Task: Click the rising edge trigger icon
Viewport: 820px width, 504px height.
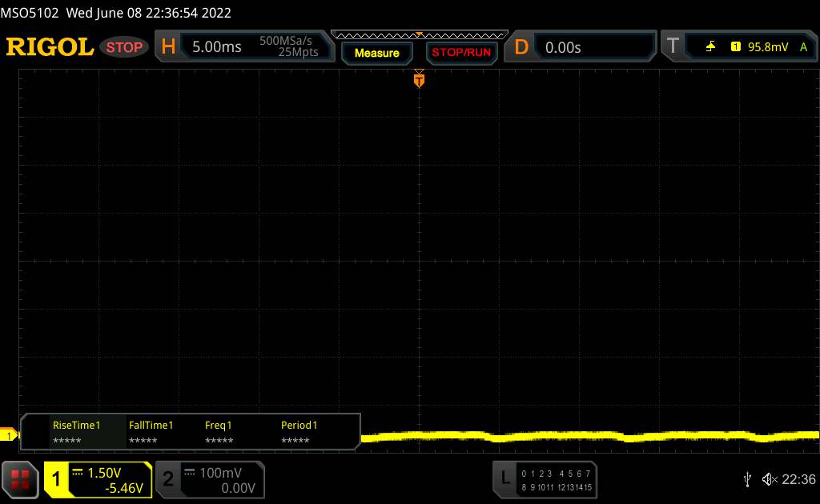Action: coord(710,46)
